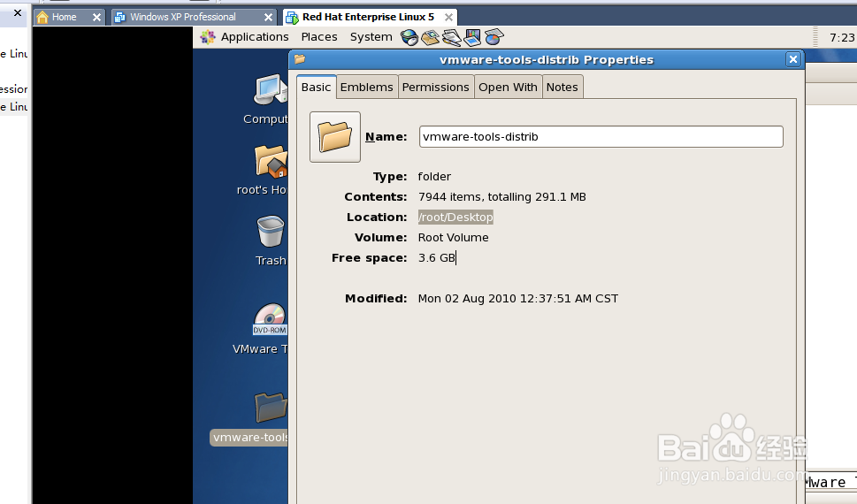Close the Windows XP Professional tab
This screenshot has width=857, height=504.
click(x=268, y=17)
